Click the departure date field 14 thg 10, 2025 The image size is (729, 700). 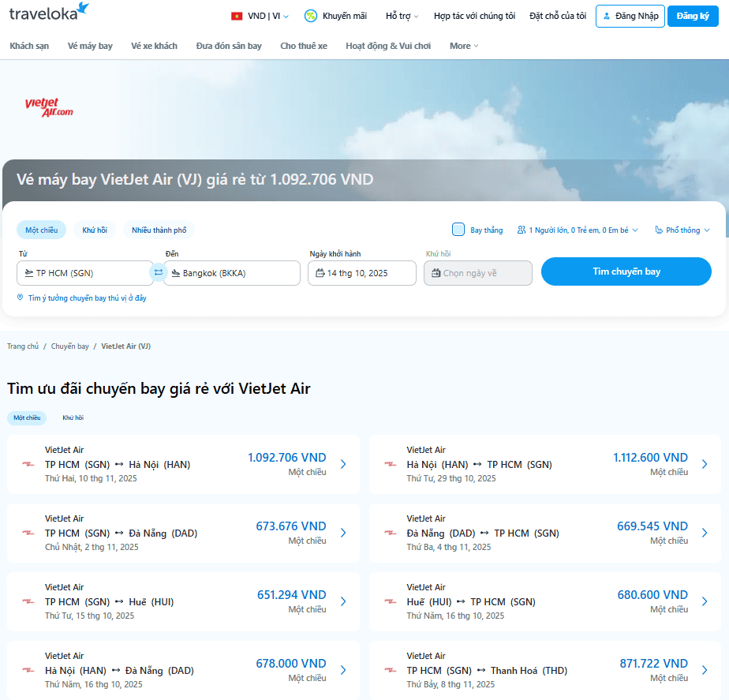(x=362, y=273)
